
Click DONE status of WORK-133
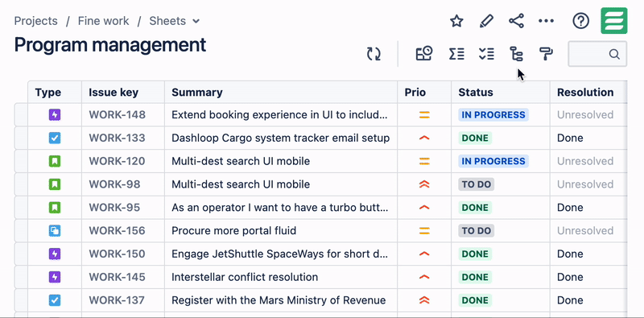[475, 138]
